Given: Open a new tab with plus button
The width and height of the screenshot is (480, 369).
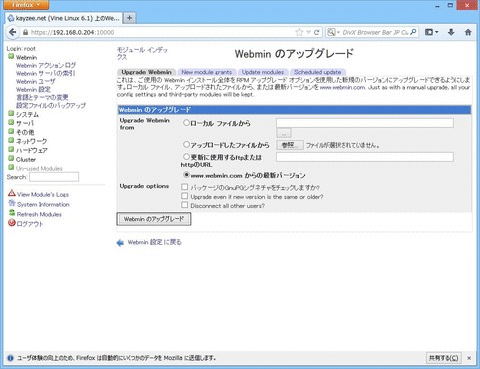Looking at the screenshot, I should (x=129, y=18).
